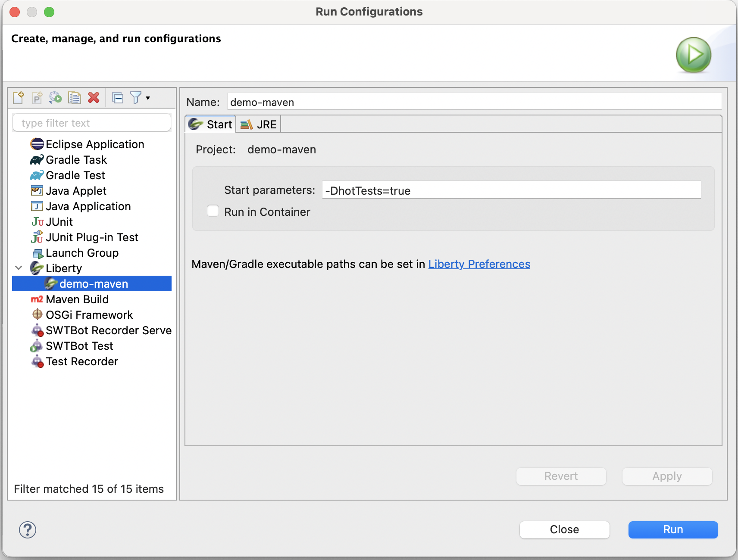Click the Duplicate launch configuration icon
This screenshot has width=738, height=560.
74,98
